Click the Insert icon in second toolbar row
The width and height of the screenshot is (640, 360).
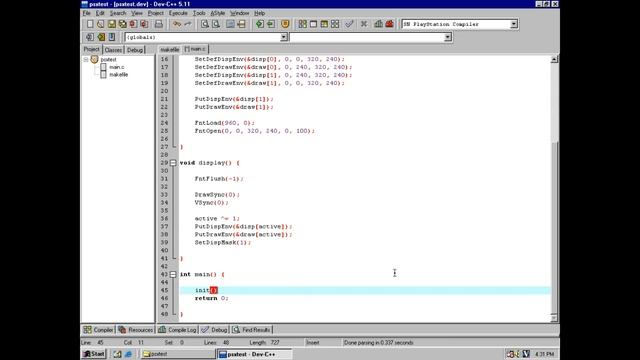[90, 37]
